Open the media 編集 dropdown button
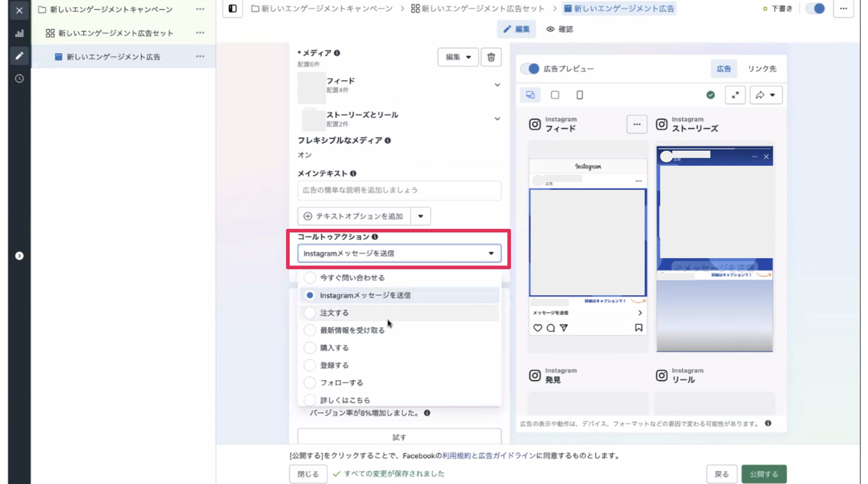 (458, 57)
